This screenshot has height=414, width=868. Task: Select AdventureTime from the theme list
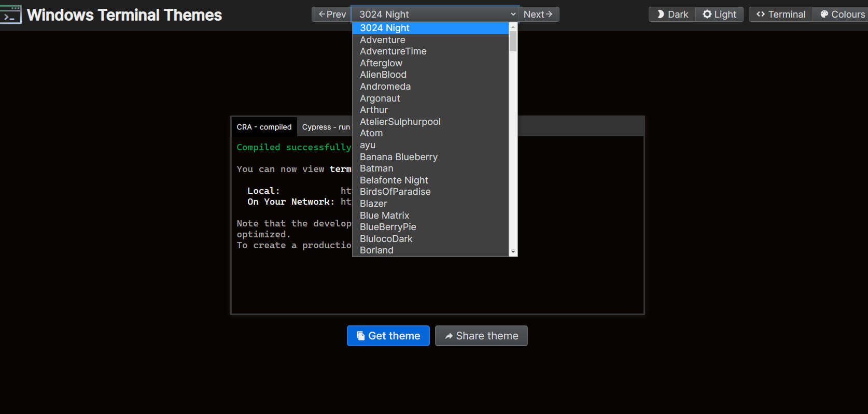click(x=393, y=51)
